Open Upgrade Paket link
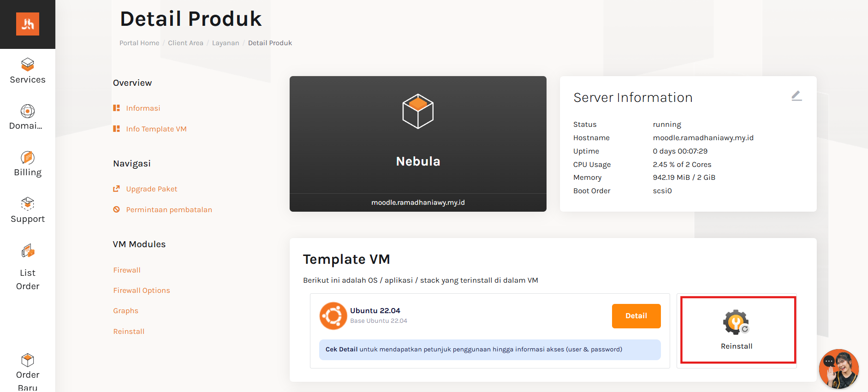The width and height of the screenshot is (868, 392). tap(152, 189)
